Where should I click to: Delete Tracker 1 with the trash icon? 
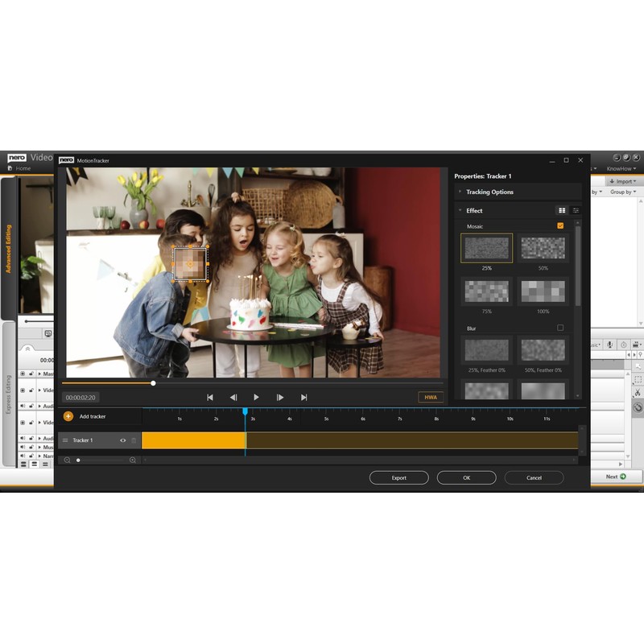point(134,440)
